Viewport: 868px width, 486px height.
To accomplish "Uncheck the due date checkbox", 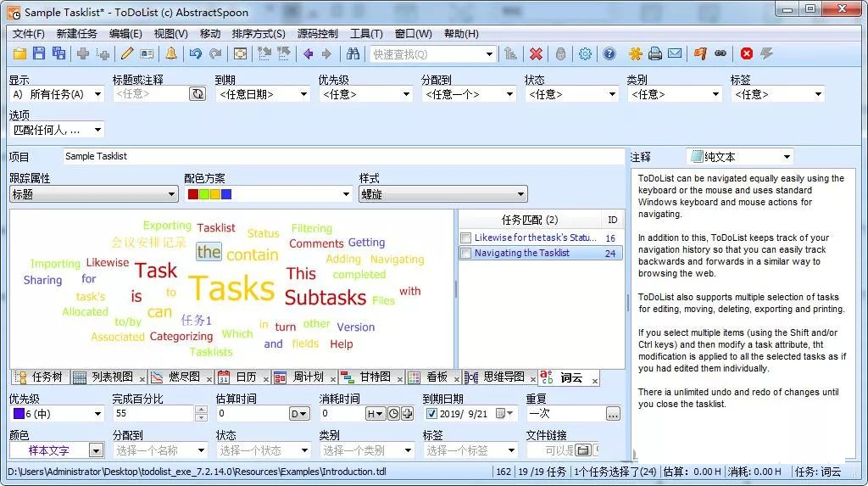I will (x=431, y=414).
